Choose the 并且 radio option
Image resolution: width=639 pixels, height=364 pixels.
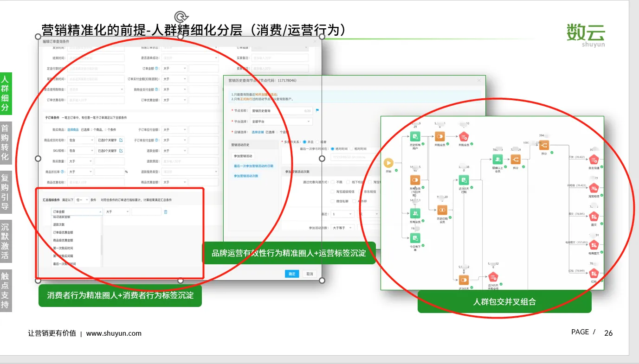point(305,142)
